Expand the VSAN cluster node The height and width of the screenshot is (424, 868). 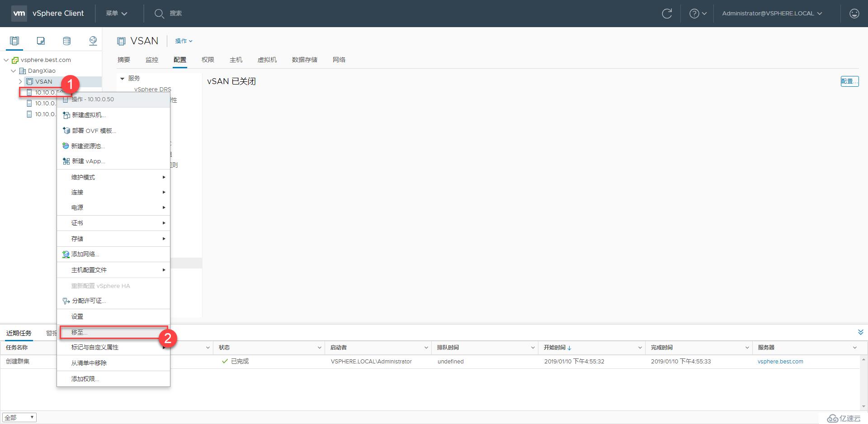20,82
